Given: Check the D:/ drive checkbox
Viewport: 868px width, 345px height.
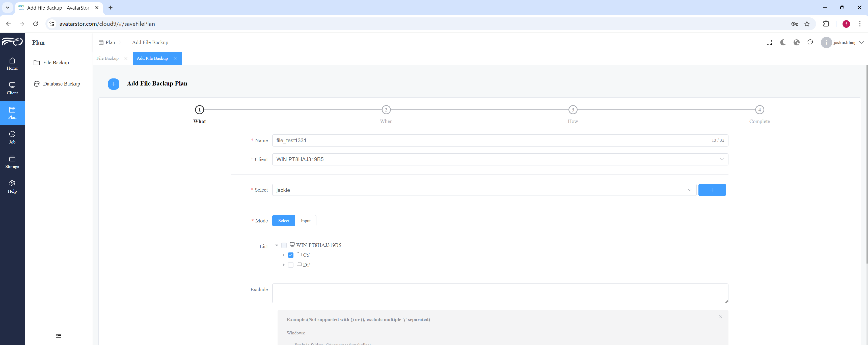Looking at the screenshot, I should click(291, 265).
